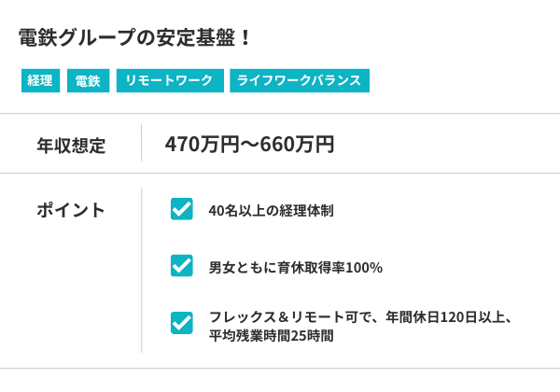Choose the ライフワークバランス tag

[300, 81]
